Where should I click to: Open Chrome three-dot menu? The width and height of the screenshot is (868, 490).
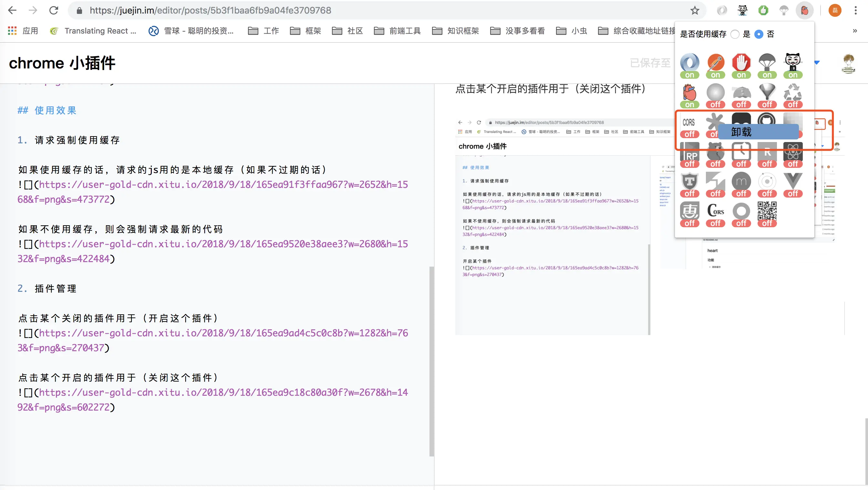pos(855,10)
